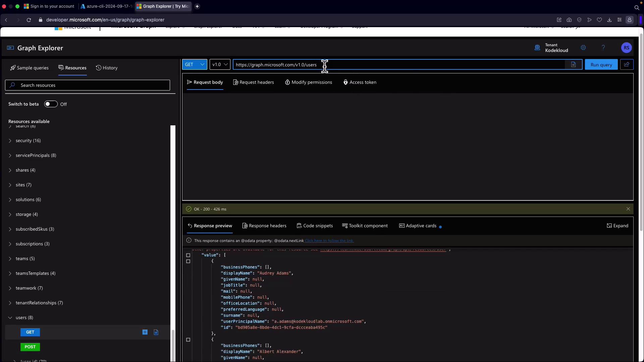Click the RS profile avatar

point(626,48)
